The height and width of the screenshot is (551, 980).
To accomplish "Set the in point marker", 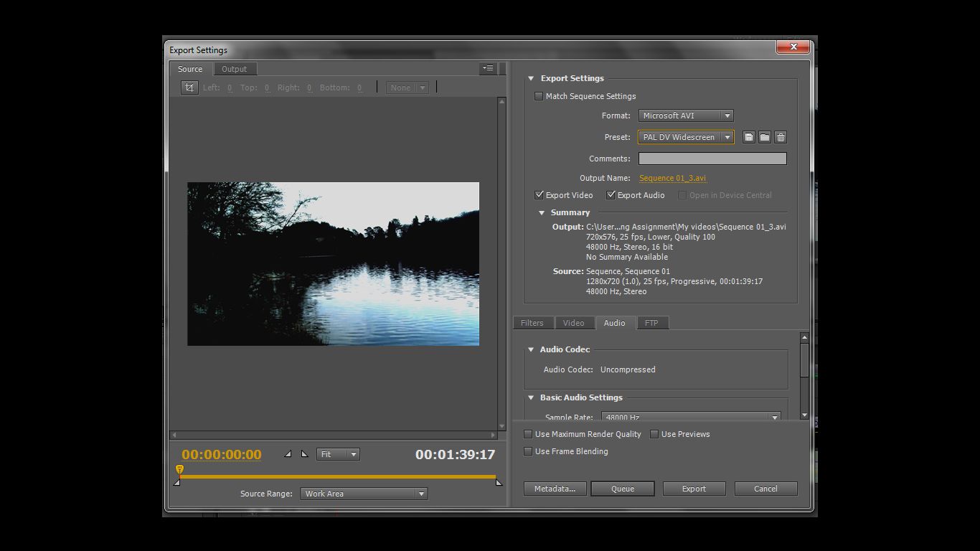I will (288, 454).
